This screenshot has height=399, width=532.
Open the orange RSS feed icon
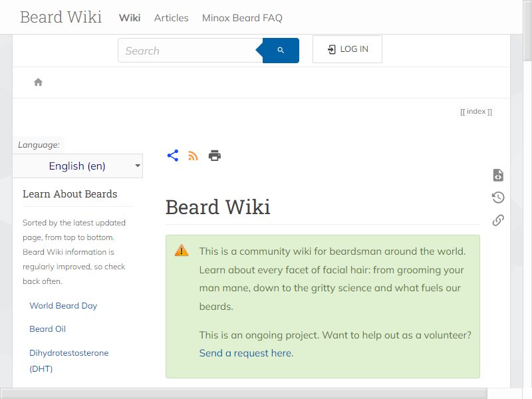click(193, 156)
